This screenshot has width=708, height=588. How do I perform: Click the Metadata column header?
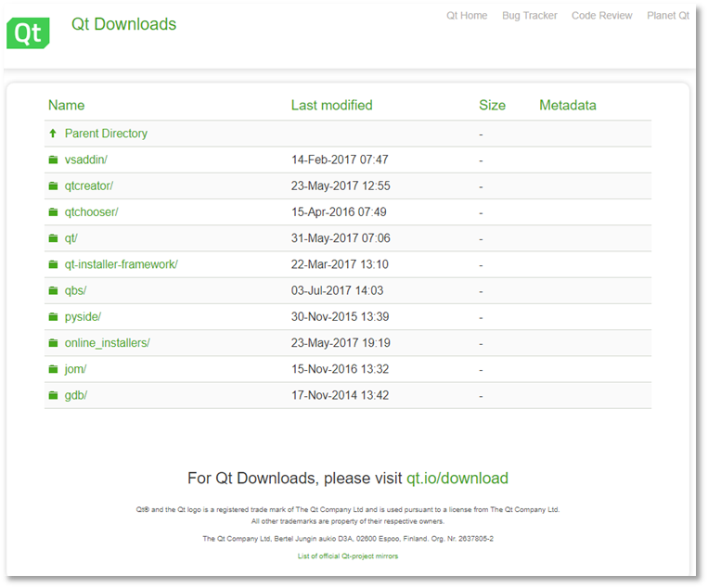[x=568, y=105]
